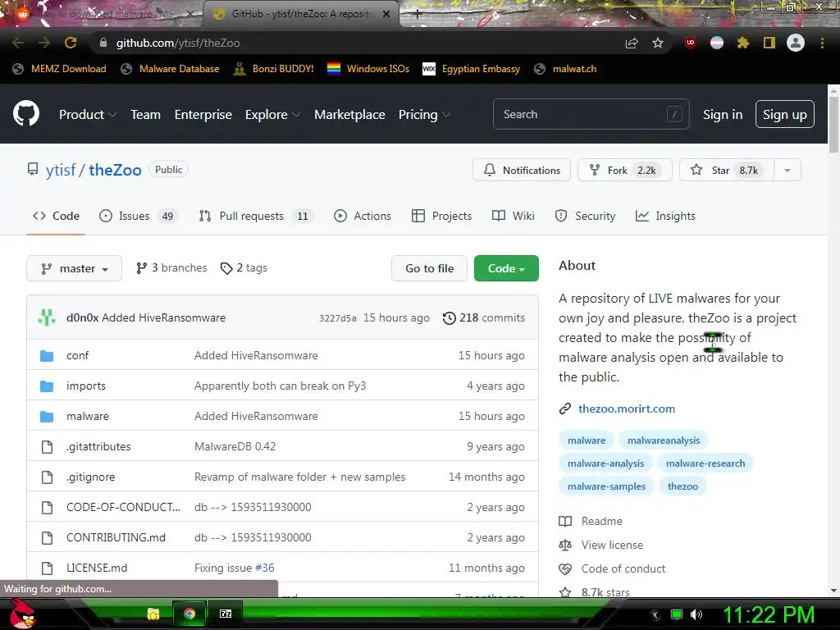Screen dimensions: 840x630
Task: Open the Bonzi BUDDY! bookmark
Action: 274,69
